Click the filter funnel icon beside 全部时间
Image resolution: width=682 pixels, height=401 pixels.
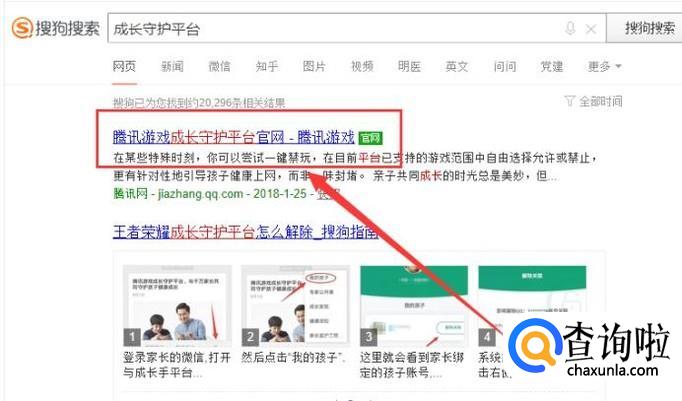click(569, 101)
